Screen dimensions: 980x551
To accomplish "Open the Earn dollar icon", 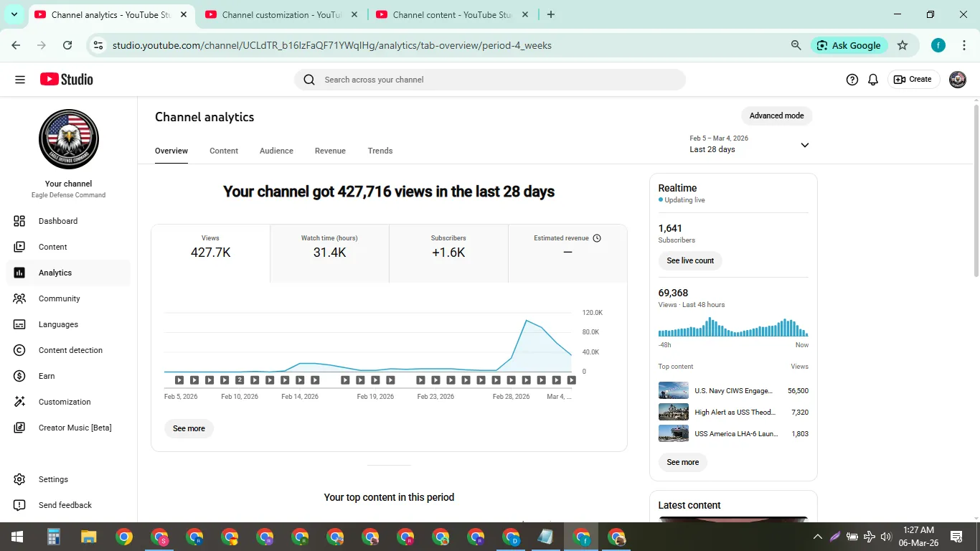I will tap(19, 376).
